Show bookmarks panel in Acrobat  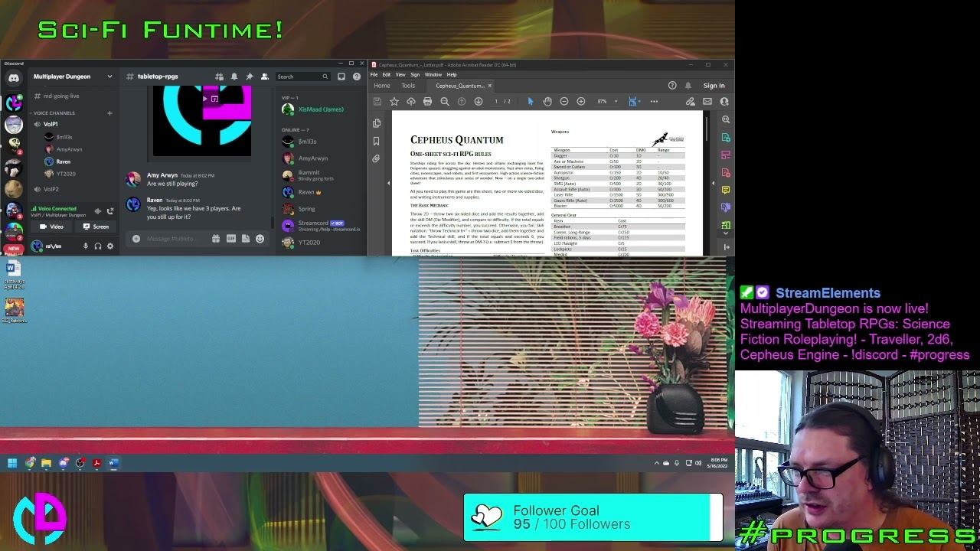[377, 142]
